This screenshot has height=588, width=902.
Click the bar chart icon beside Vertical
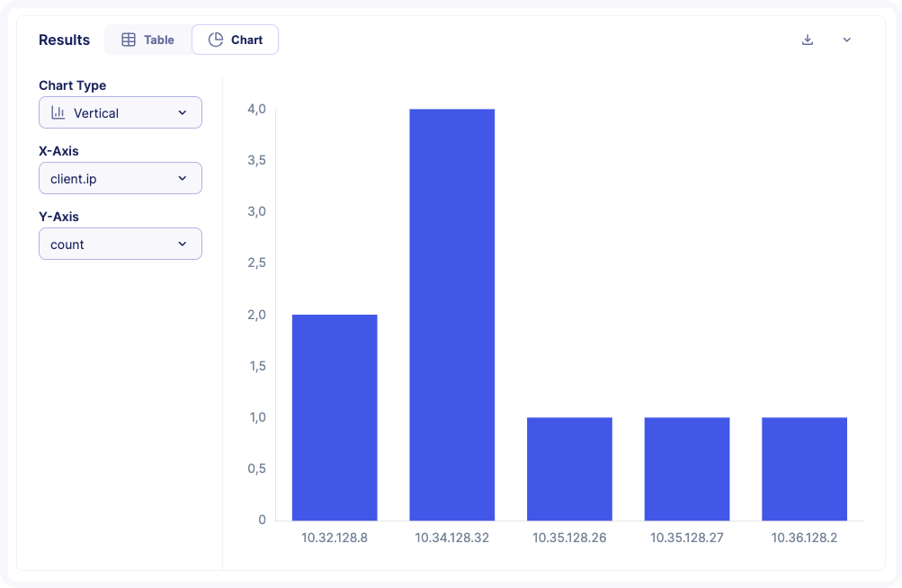pos(58,113)
